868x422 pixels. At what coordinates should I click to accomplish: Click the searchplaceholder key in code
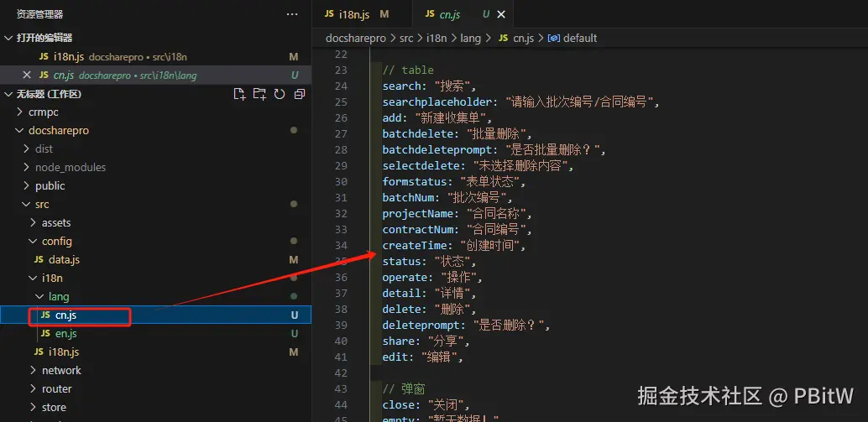[x=437, y=102]
